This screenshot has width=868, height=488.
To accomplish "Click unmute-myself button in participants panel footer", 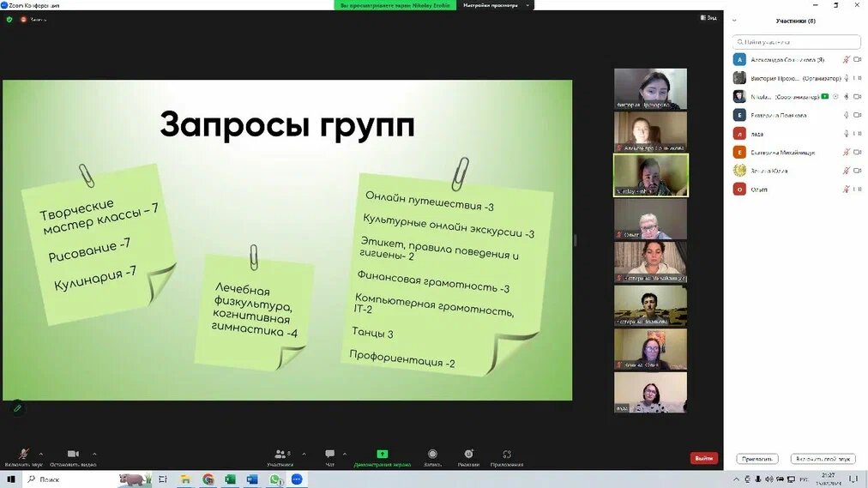I will tap(823, 459).
